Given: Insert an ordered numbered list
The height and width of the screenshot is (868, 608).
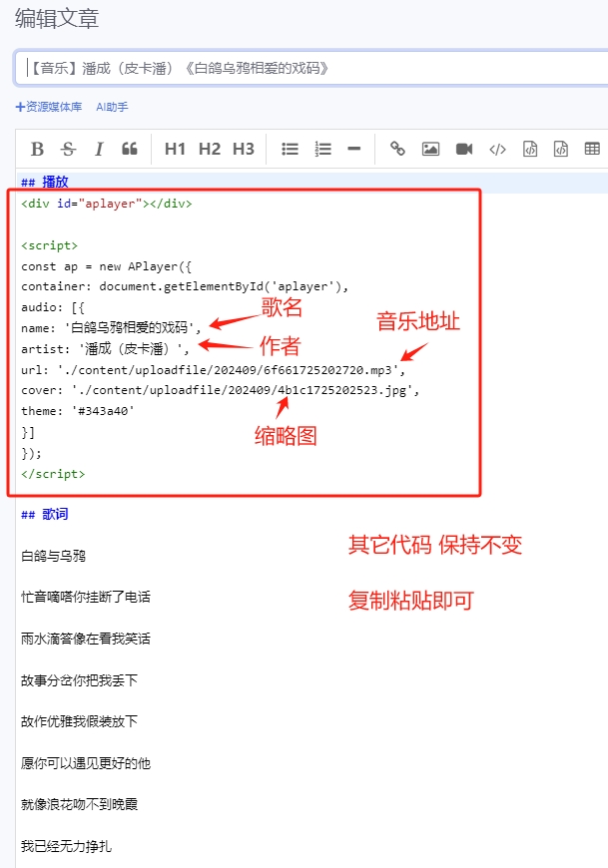Looking at the screenshot, I should pyautogui.click(x=322, y=149).
